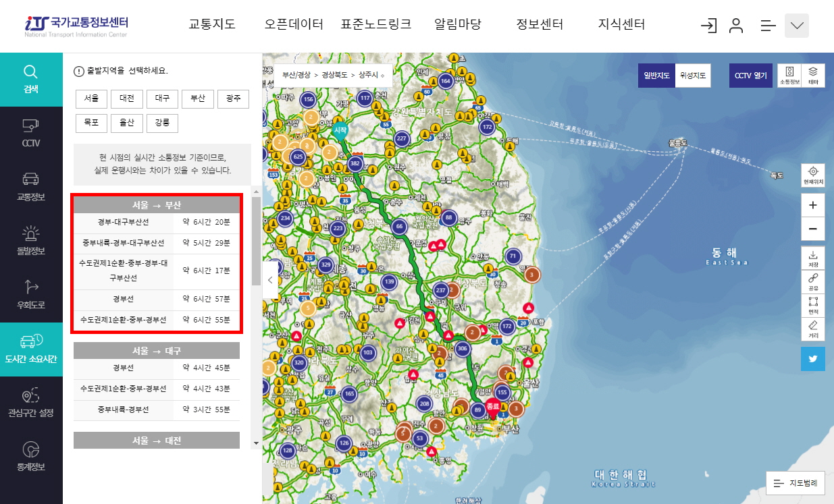This screenshot has width=834, height=504.
Task: Click the panel vertical scrollbar thumb
Action: [x=256, y=241]
